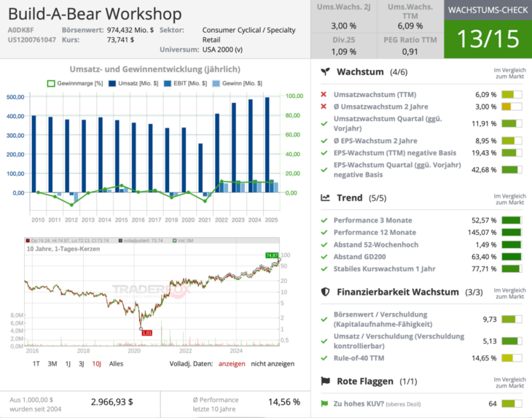The image size is (532, 418).
Task: Click the Rule-of-40 TTM label
Action: (x=359, y=358)
